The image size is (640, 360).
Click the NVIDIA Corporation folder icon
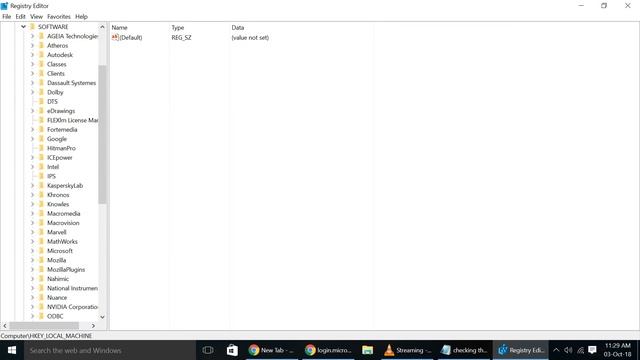tap(41, 307)
